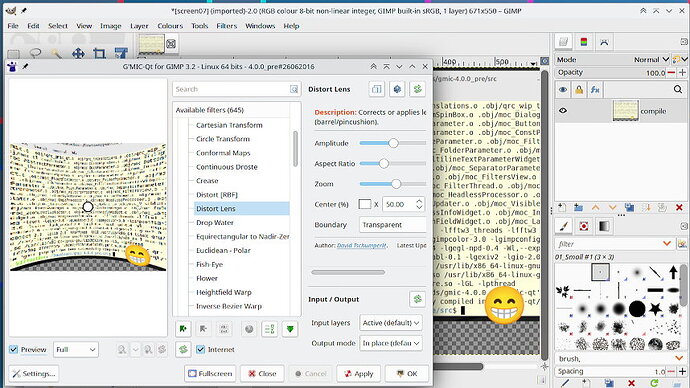Toggle the Preview checkbox
Viewport: 690px width, 388px height.
13,349
